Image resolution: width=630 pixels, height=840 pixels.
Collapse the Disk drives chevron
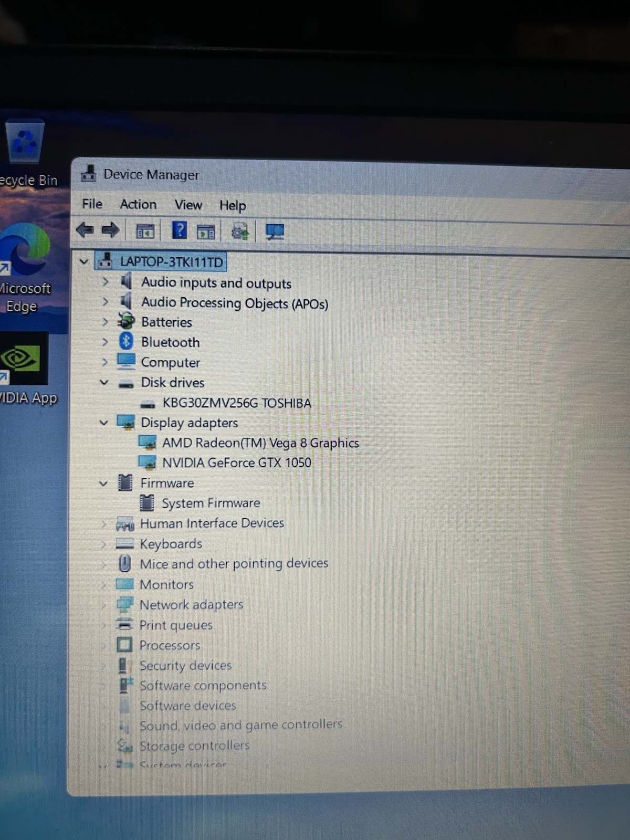[x=104, y=382]
